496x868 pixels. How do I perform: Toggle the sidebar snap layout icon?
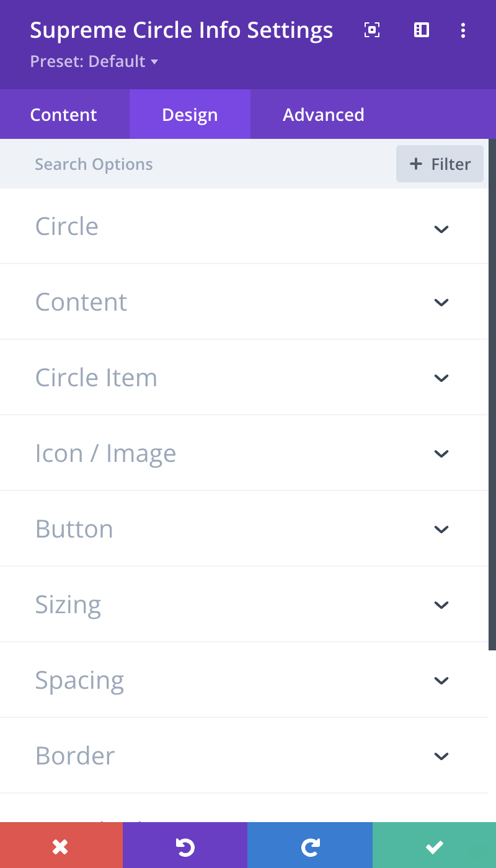[422, 30]
